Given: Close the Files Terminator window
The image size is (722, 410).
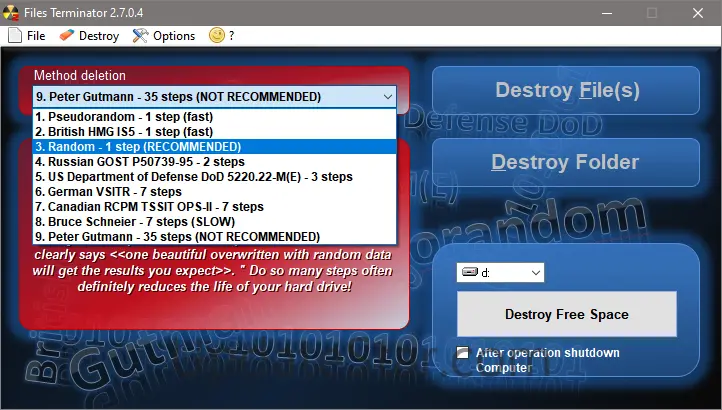Looking at the screenshot, I should (698, 13).
